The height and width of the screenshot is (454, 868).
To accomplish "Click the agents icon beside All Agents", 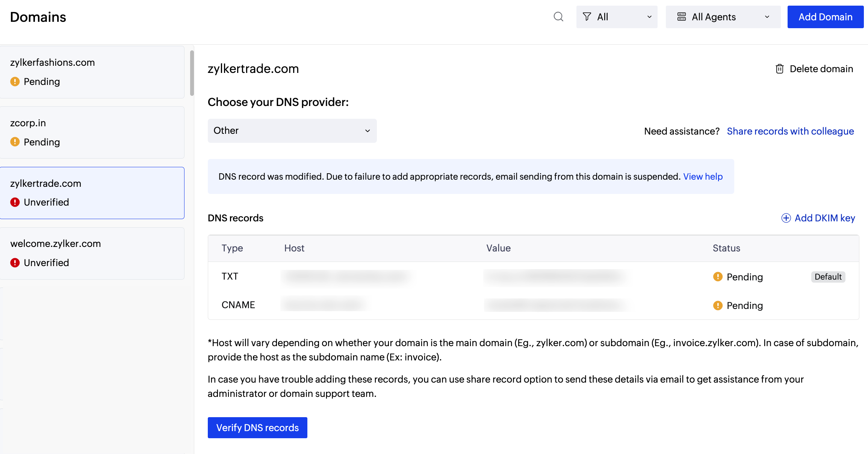I will (682, 17).
